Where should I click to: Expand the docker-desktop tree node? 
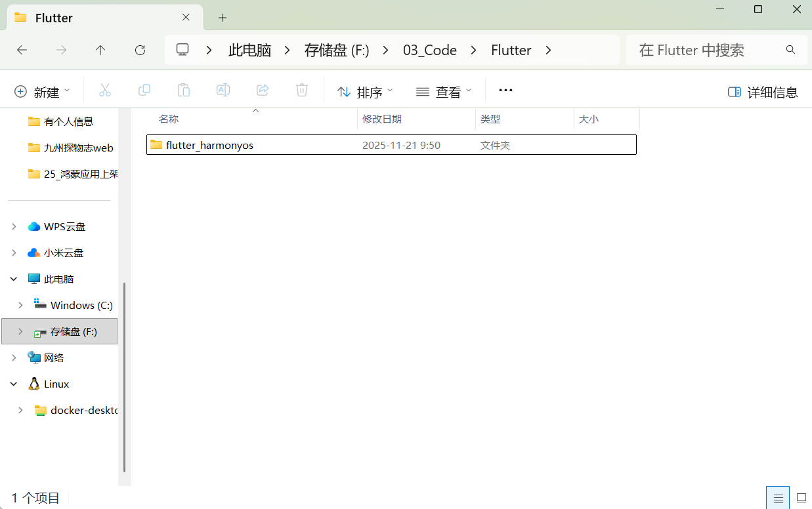tap(21, 410)
